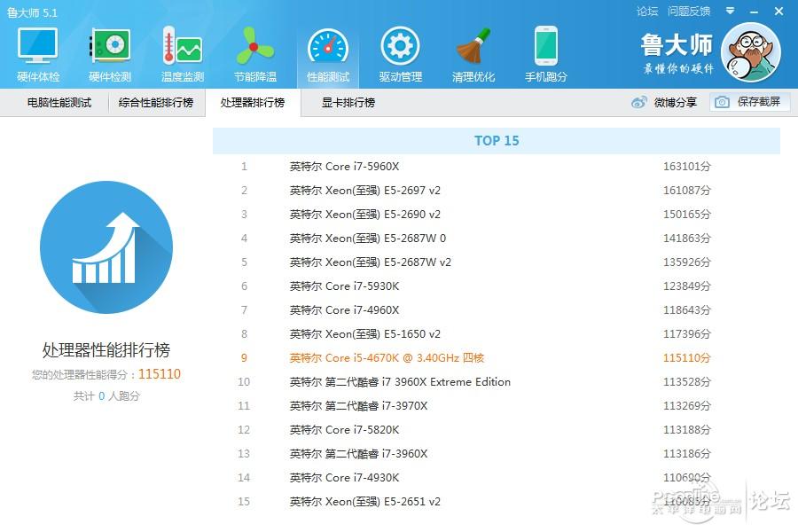Select row Xeon E5-1650 v2
798x532 pixels.
pos(497,334)
